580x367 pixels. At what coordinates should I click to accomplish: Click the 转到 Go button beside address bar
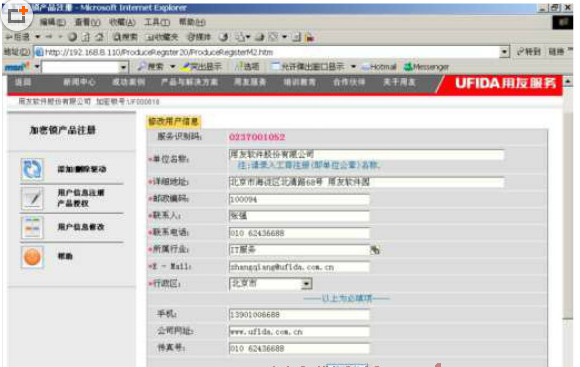529,52
